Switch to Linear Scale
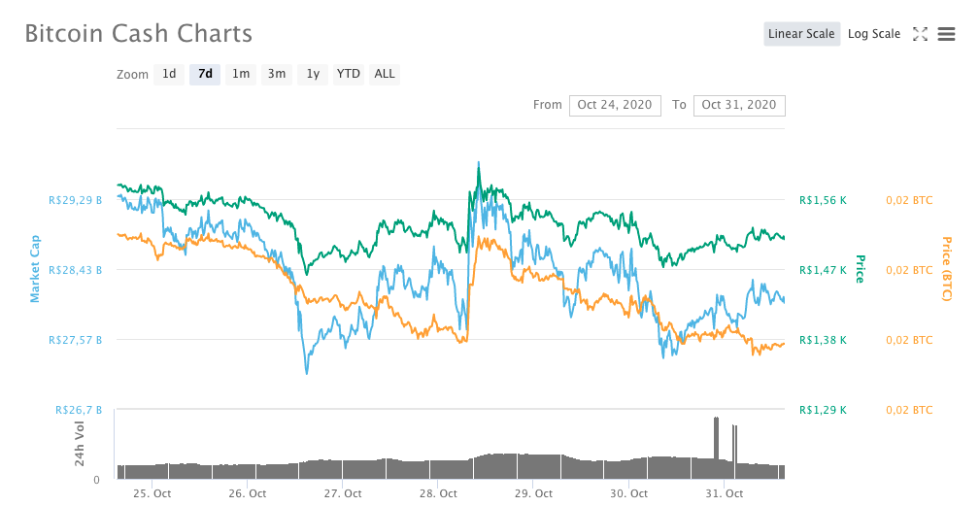Image resolution: width=980 pixels, height=506 pixels. 802,34
